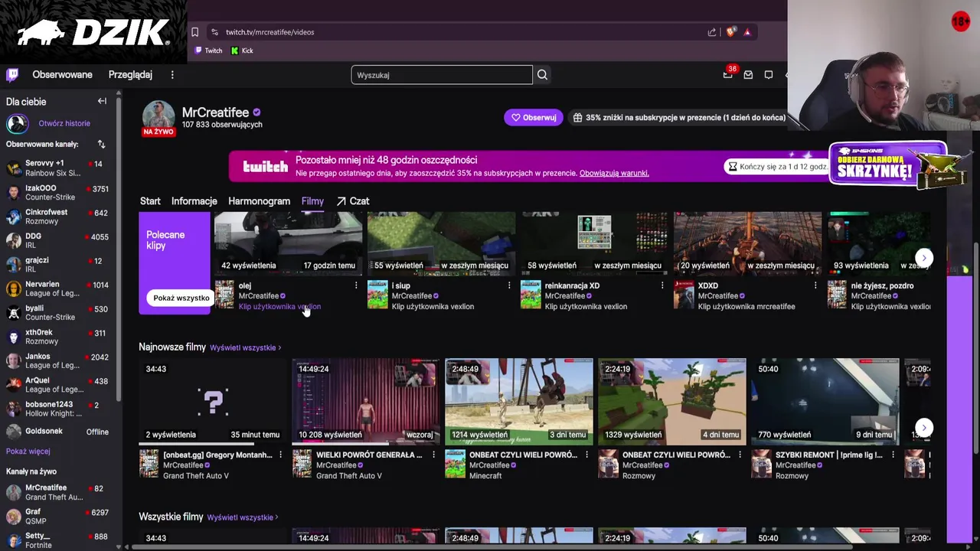Expand followed channels with Pokaż więcej
The height and width of the screenshot is (551, 980).
(28, 452)
